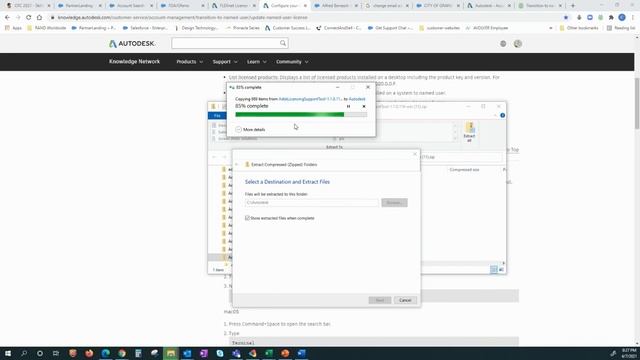Open Chrome three-dot menu
The image size is (640, 360).
click(633, 18)
